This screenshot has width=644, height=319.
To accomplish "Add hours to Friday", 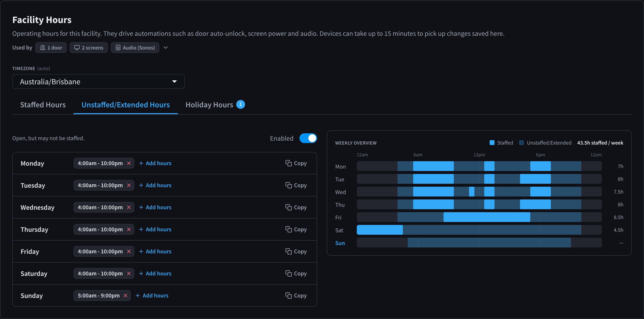I will [155, 251].
